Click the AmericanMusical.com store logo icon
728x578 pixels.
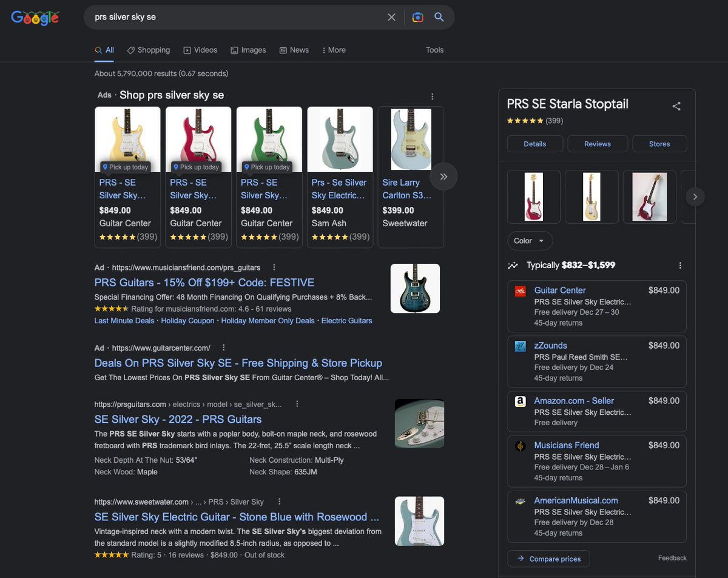[x=520, y=502]
